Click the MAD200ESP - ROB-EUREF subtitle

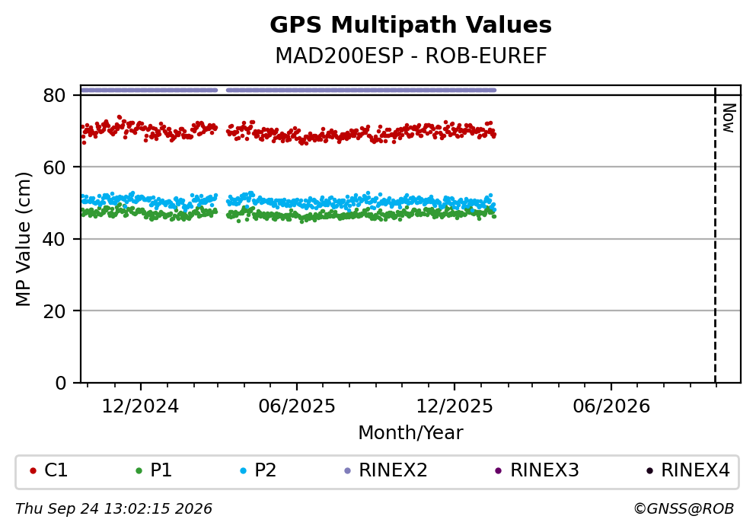tap(411, 56)
